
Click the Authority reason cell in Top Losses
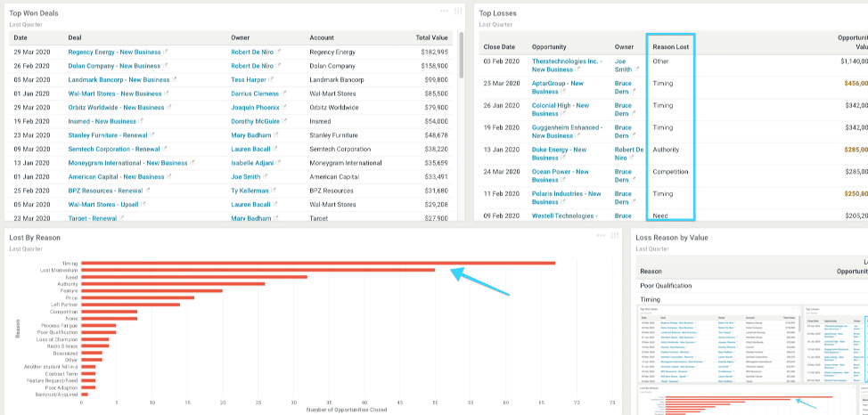click(666, 150)
